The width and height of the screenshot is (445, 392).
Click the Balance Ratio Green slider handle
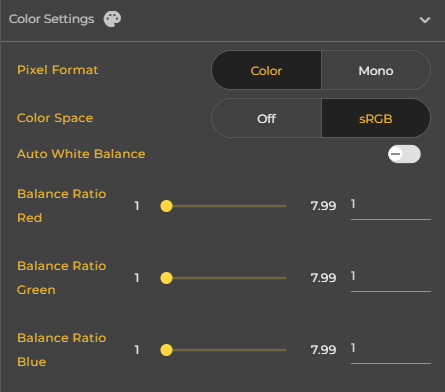(x=166, y=278)
